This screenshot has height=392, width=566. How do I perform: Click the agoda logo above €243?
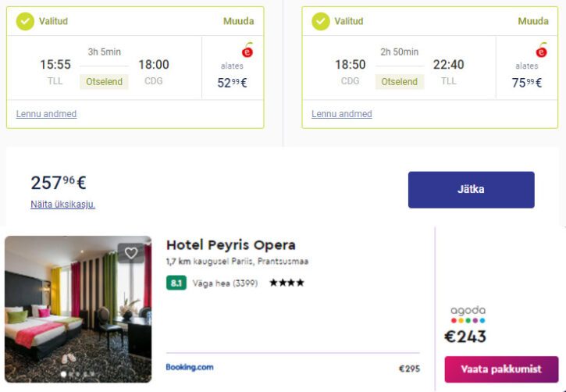468,314
